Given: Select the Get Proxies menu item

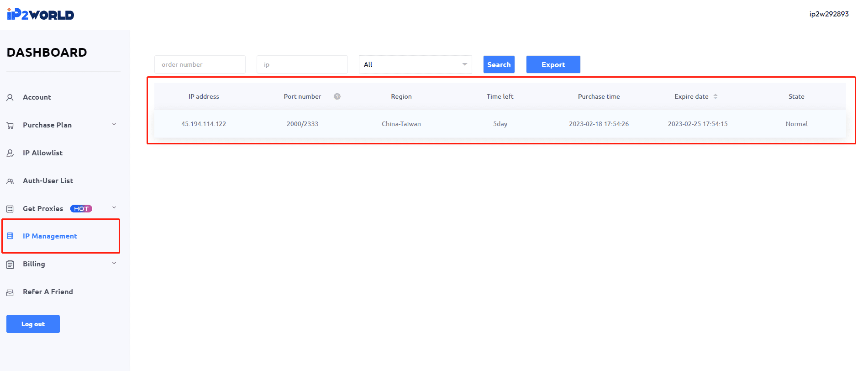Looking at the screenshot, I should click(43, 209).
